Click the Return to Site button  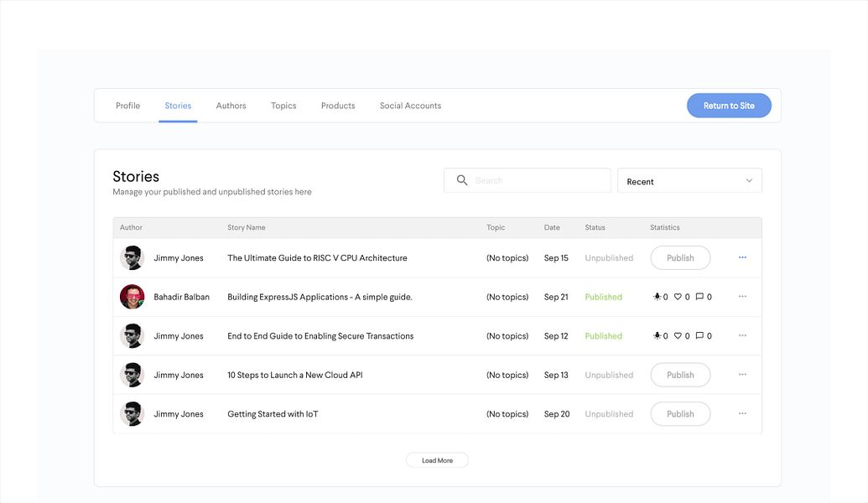pyautogui.click(x=729, y=106)
